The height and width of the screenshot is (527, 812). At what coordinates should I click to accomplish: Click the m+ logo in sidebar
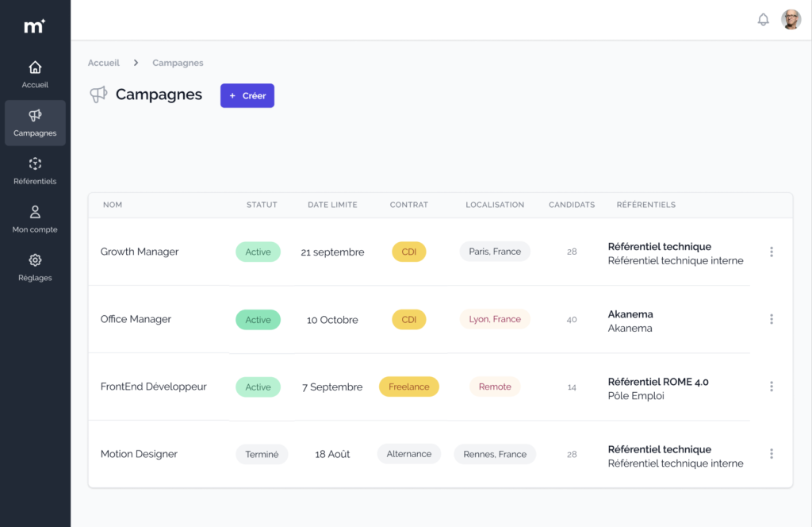[x=35, y=26]
